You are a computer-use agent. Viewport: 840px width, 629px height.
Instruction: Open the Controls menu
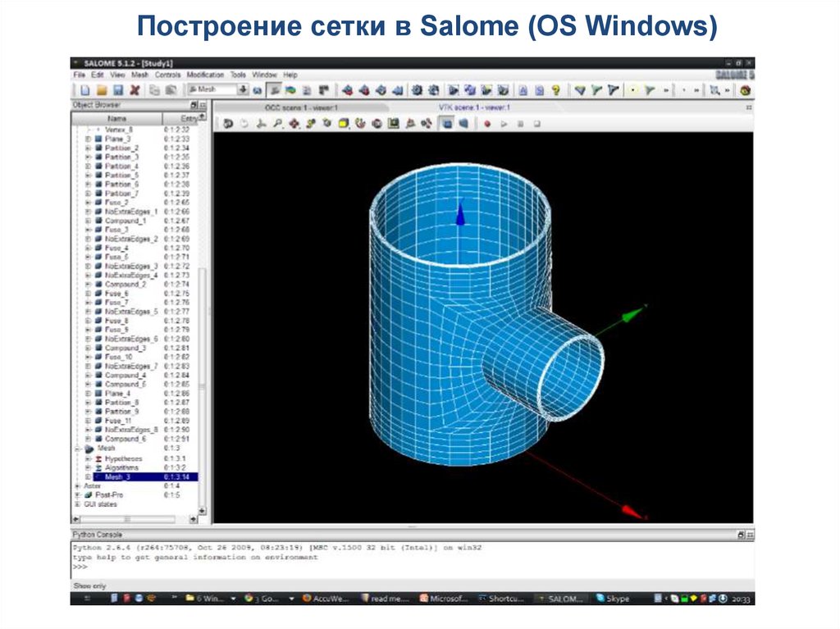click(167, 75)
